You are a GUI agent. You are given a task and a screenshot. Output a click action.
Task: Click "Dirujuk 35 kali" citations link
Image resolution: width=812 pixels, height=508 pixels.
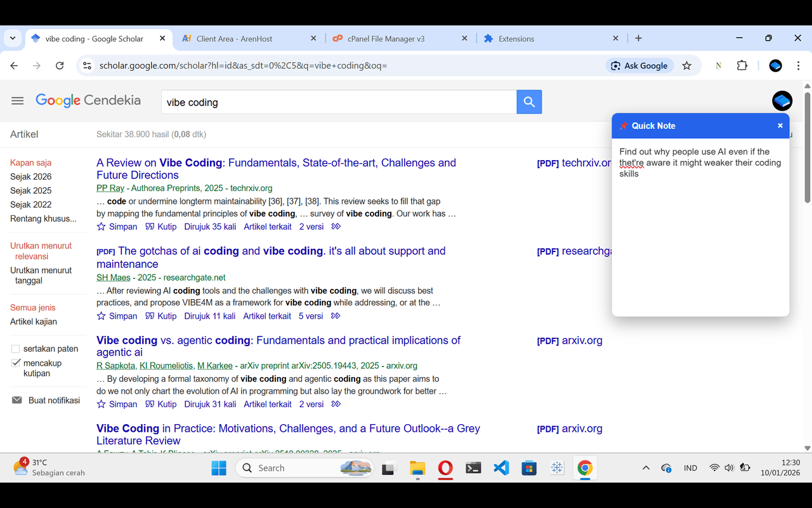[x=210, y=227]
